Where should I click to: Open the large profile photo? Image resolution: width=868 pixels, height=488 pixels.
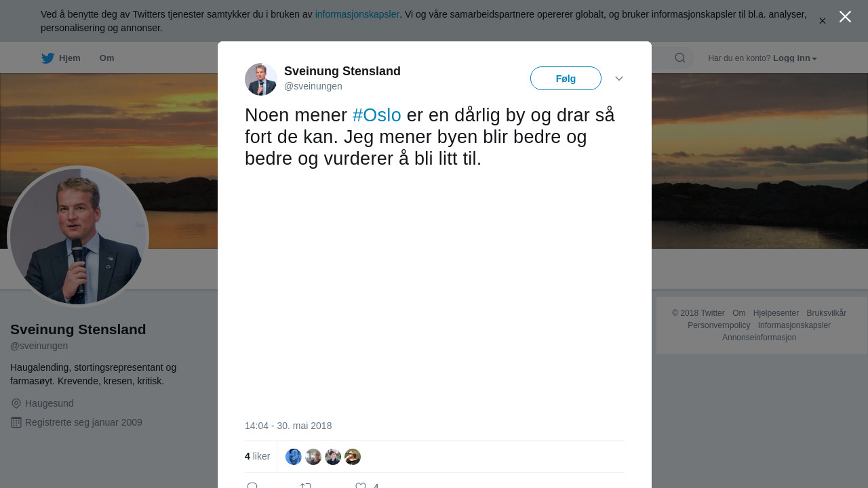point(78,237)
